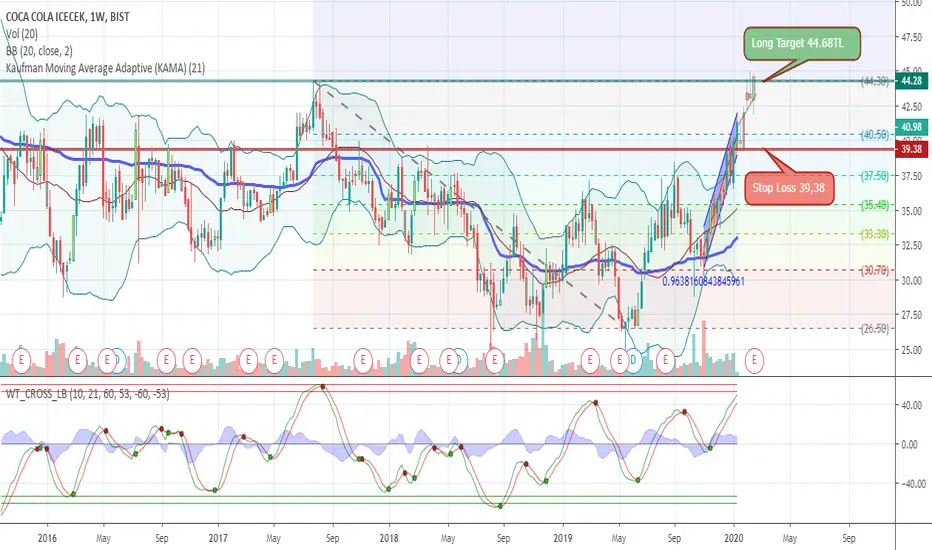Click the COCA COLA ICECEK symbol title
The height and width of the screenshot is (550, 932).
67,17
